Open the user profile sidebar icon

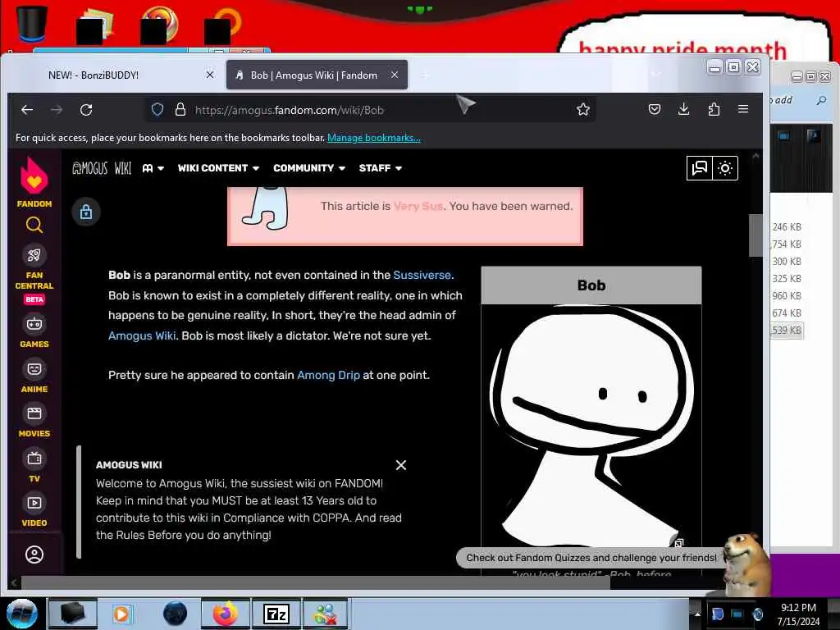34,555
